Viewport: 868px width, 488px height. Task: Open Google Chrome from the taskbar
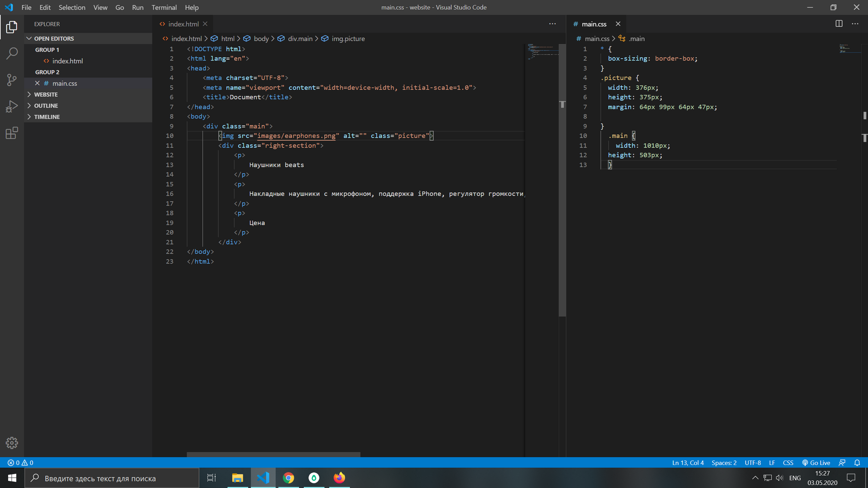(288, 478)
